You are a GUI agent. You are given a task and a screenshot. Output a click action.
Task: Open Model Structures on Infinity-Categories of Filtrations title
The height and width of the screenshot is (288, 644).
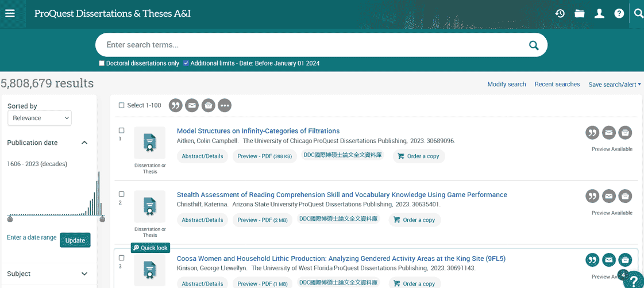(x=259, y=131)
